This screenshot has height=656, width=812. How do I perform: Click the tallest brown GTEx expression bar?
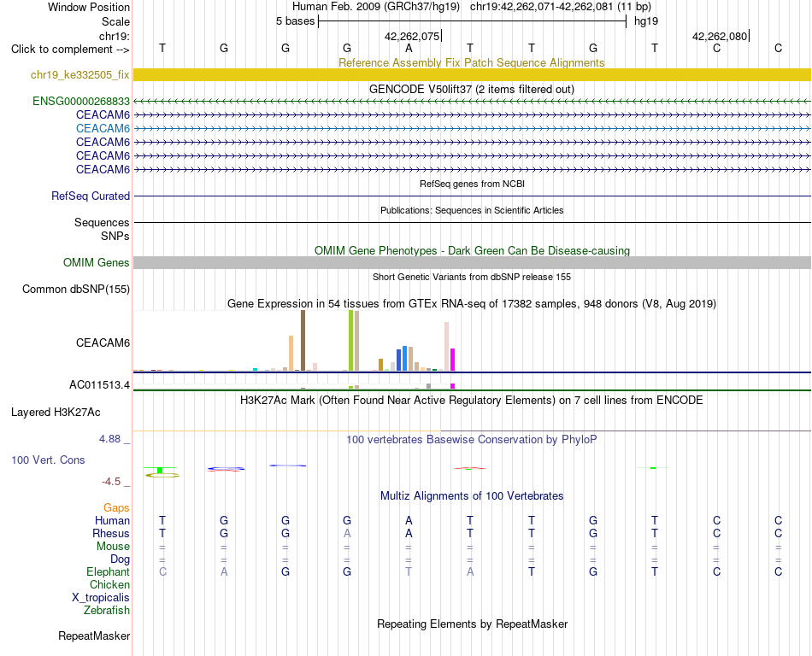303,341
